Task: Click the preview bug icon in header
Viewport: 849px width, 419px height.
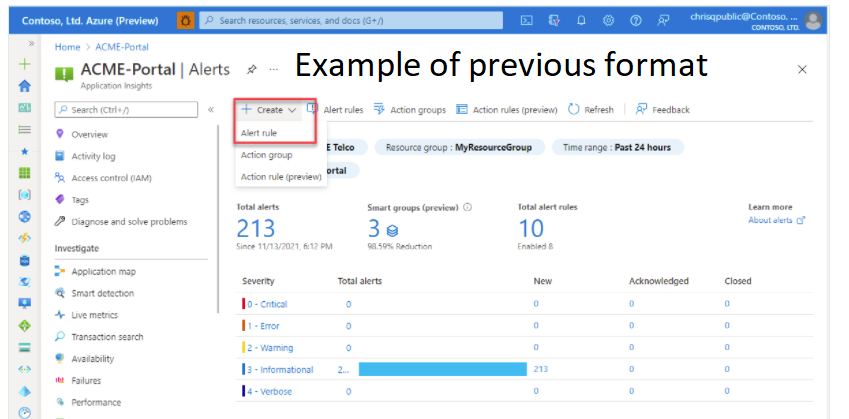Action: click(186, 21)
